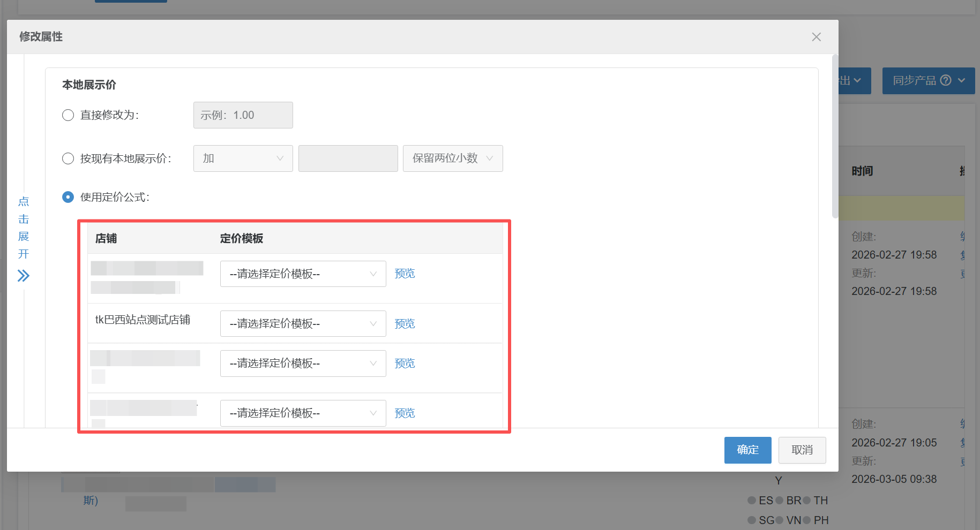Screen dimensions: 980x530
Task: Close the 修改属性 dialog with X
Action: pos(816,37)
